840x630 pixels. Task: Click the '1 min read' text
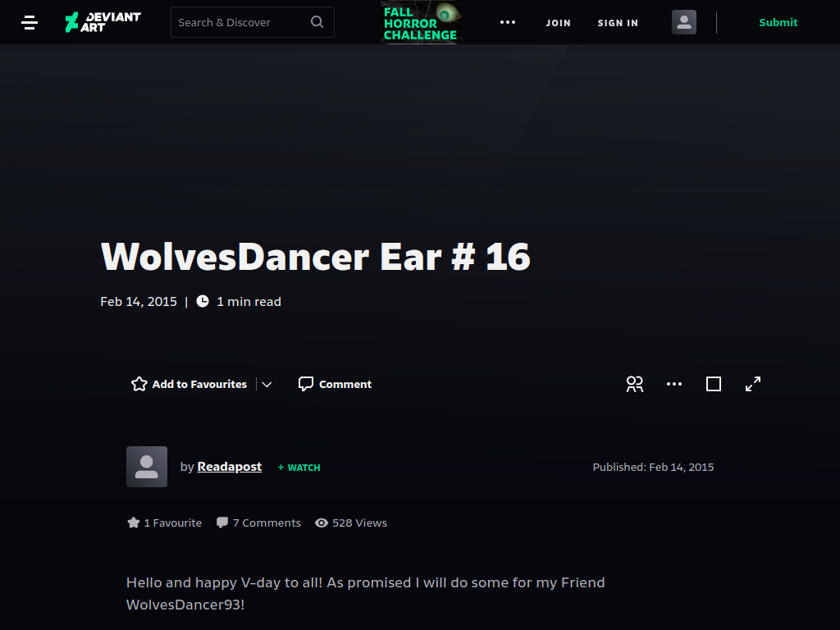tap(249, 302)
